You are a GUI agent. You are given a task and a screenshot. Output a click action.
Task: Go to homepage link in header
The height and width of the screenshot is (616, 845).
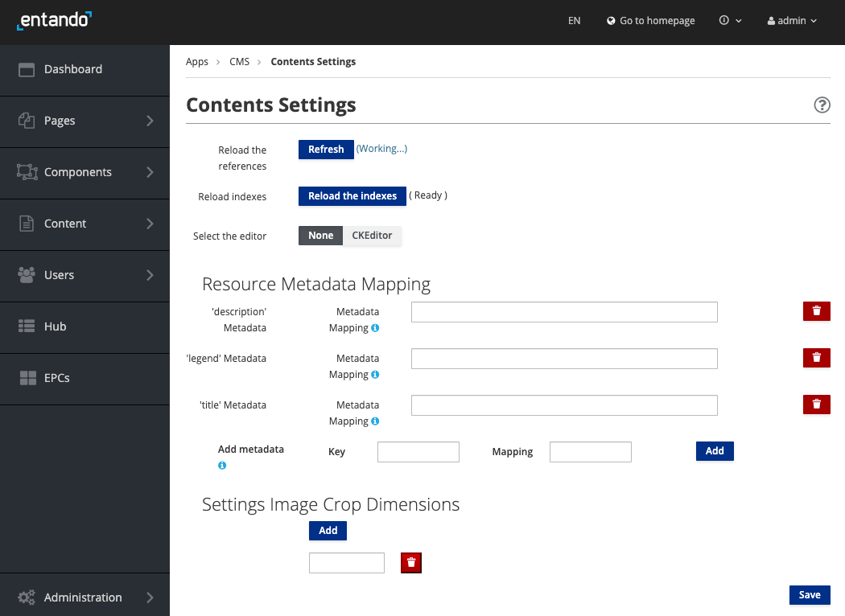(x=651, y=21)
